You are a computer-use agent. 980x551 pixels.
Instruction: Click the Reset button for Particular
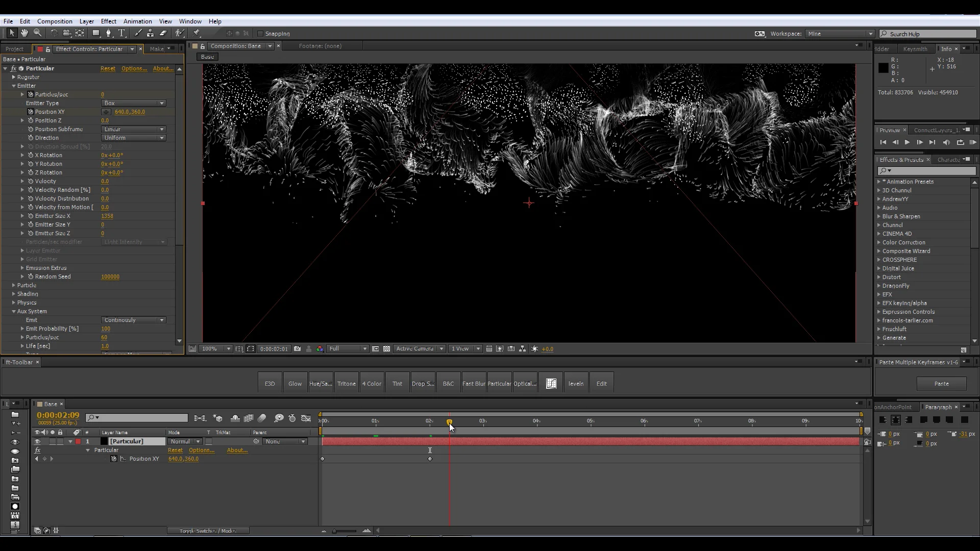tap(107, 68)
